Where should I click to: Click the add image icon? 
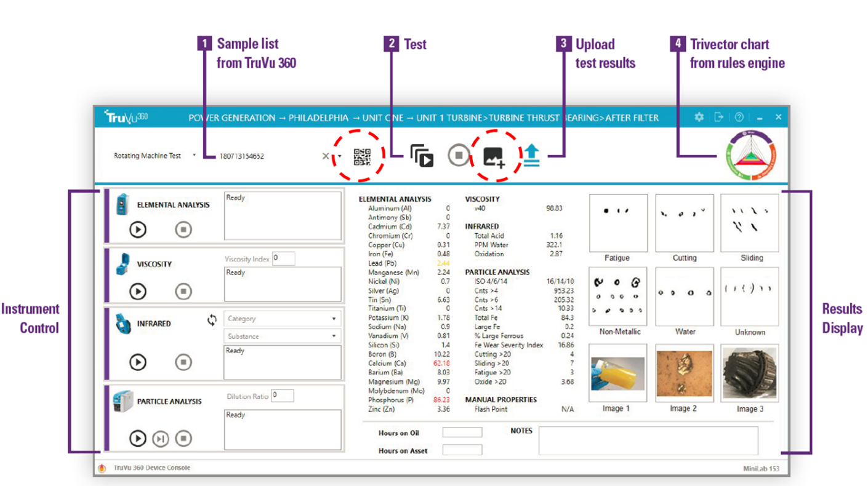click(494, 157)
